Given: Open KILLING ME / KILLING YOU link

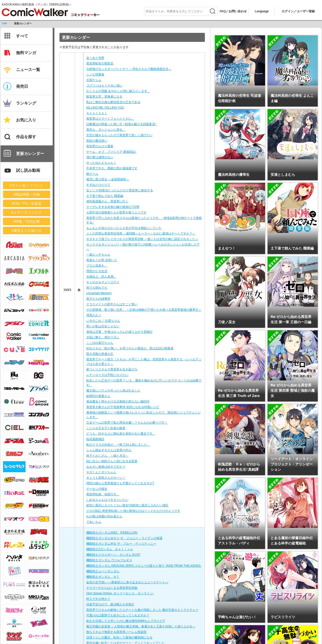Looking at the screenshot, I should [x=105, y=108].
